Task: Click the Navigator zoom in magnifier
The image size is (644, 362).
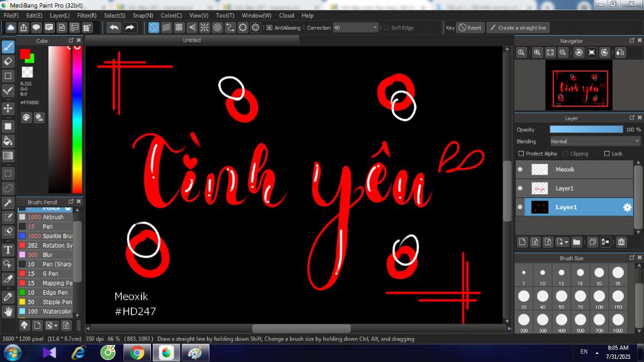Action: click(537, 53)
